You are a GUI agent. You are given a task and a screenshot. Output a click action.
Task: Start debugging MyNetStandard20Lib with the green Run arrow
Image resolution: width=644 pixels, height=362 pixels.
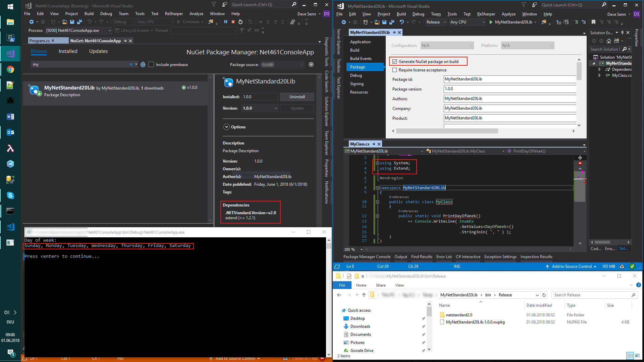click(x=490, y=22)
